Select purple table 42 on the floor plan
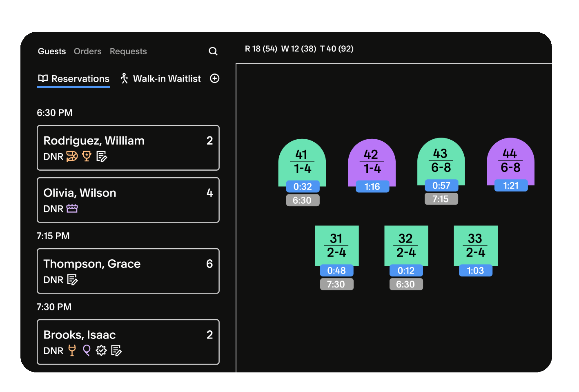 pyautogui.click(x=372, y=162)
